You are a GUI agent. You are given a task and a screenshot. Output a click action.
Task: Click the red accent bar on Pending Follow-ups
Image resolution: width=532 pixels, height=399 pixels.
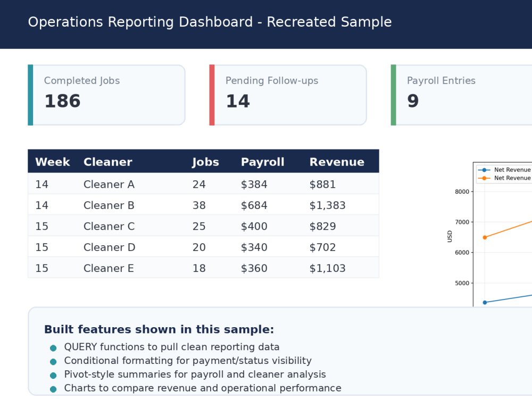click(x=212, y=95)
